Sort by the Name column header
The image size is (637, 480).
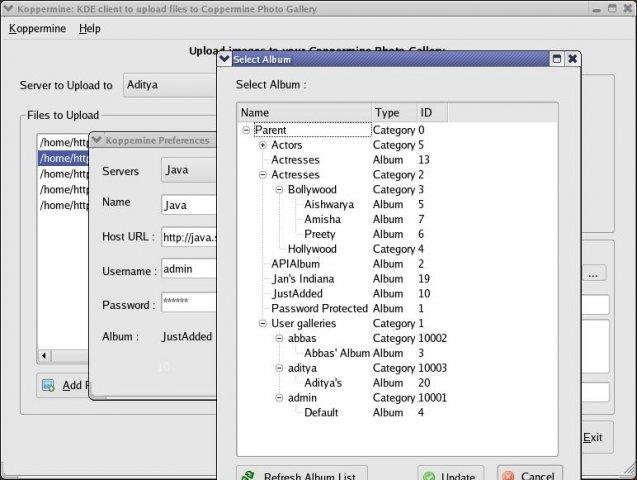[x=304, y=112]
